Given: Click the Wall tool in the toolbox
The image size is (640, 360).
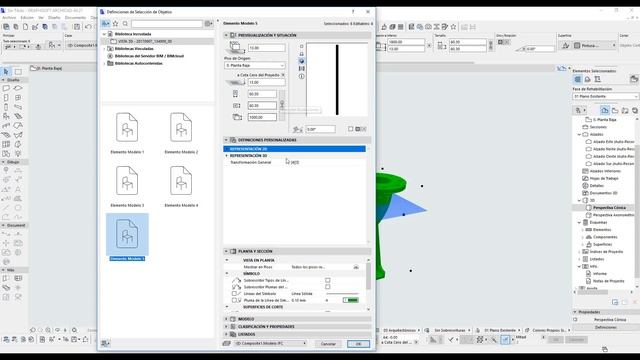Looking at the screenshot, I should click(x=6, y=88).
